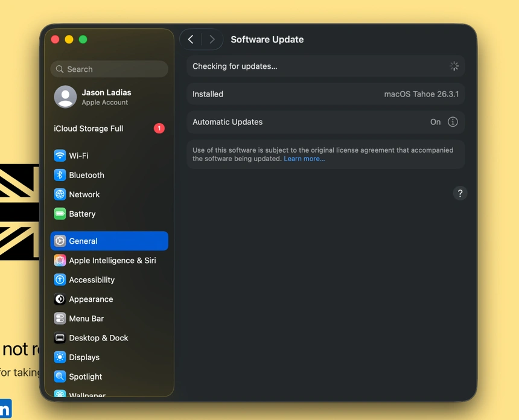Open the Battery settings icon
The width and height of the screenshot is (519, 420).
coord(60,214)
